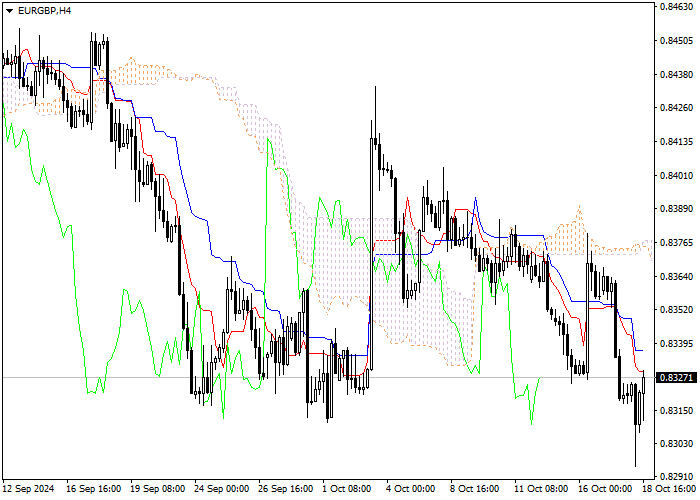Click the 18 Oct 16:00 time label
Image resolution: width=700 pixels, height=500 pixels.
670,489
